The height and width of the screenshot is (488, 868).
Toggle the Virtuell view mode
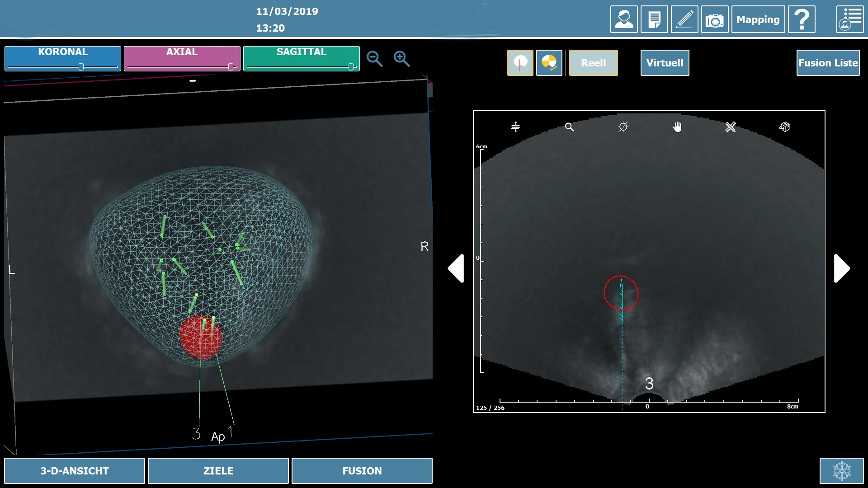(665, 63)
